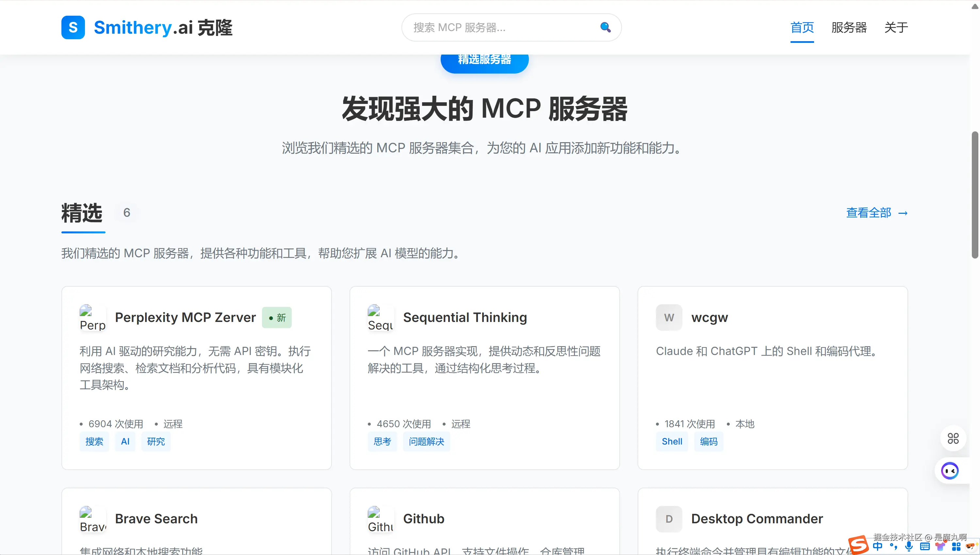Screen dimensions: 980x555
Task: Click the D avatar icon for Desktop Commander
Action: click(x=669, y=519)
